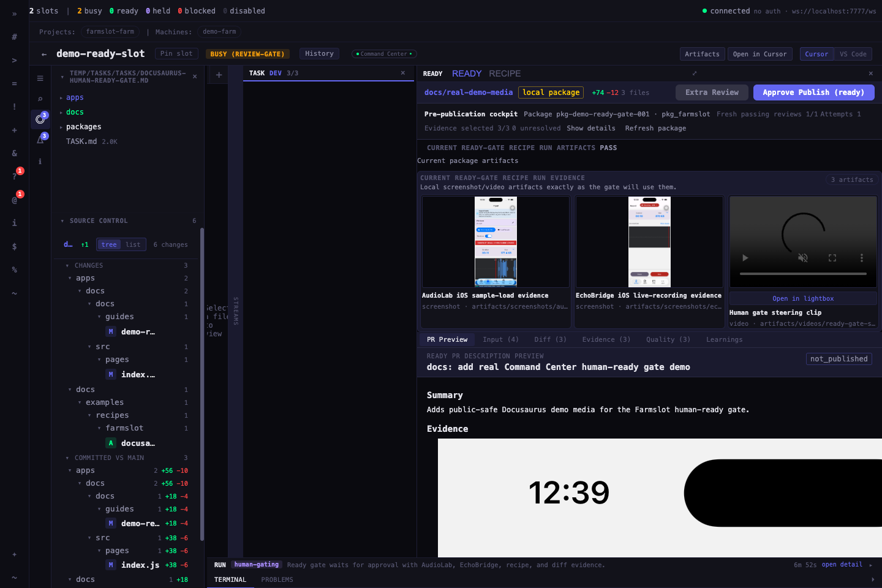This screenshot has width=882, height=588.
Task: Click Refresh package link
Action: coord(655,128)
